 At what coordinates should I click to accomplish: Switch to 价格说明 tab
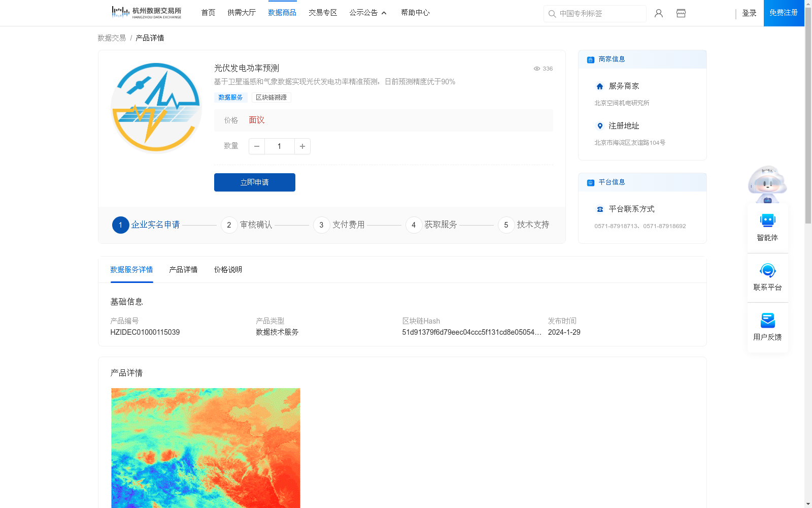pos(228,270)
